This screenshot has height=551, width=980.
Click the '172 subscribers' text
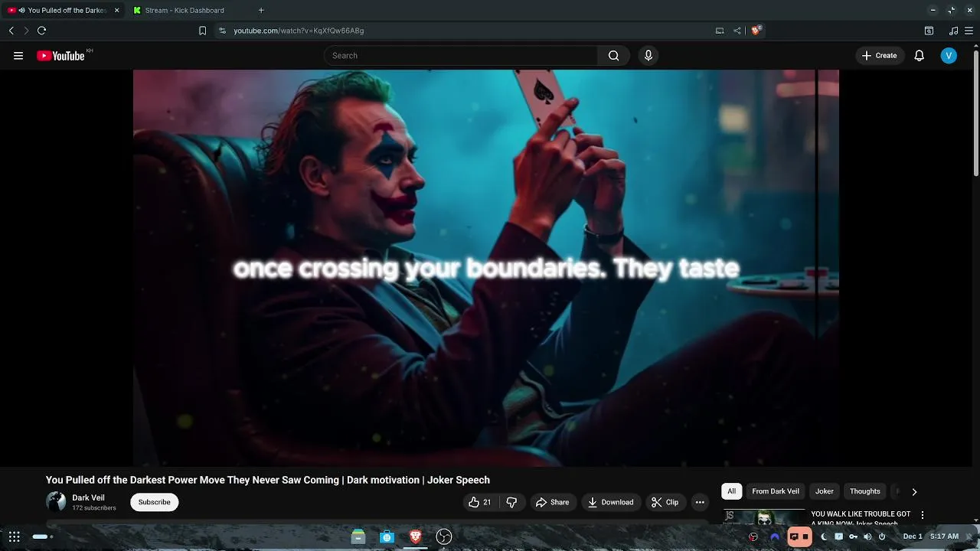(94, 508)
